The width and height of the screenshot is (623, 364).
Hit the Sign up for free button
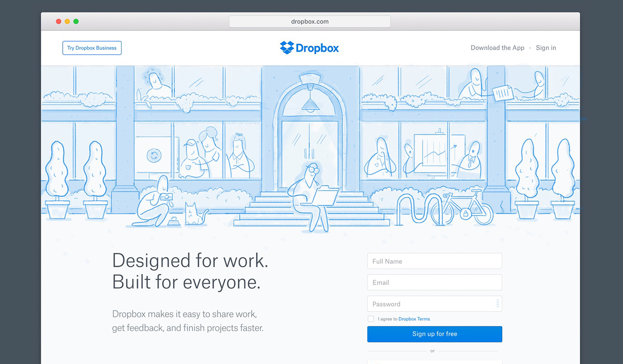pyautogui.click(x=434, y=334)
